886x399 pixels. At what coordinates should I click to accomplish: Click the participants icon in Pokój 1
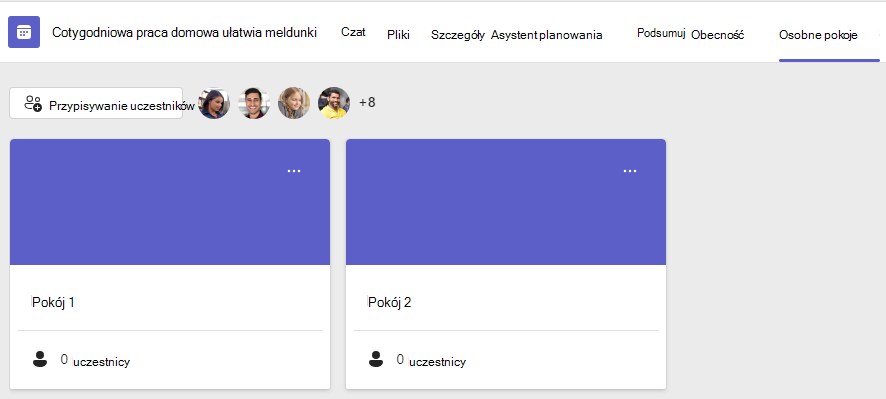(x=40, y=359)
